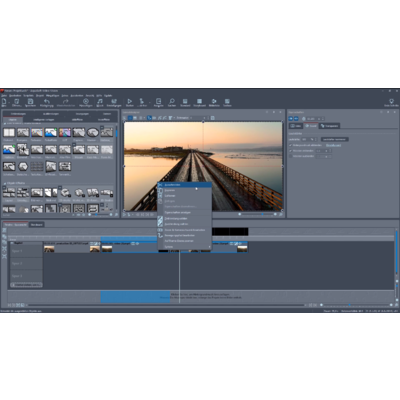
Task: Undo with the Rückgängig arrow icon
Action: tap(47, 101)
